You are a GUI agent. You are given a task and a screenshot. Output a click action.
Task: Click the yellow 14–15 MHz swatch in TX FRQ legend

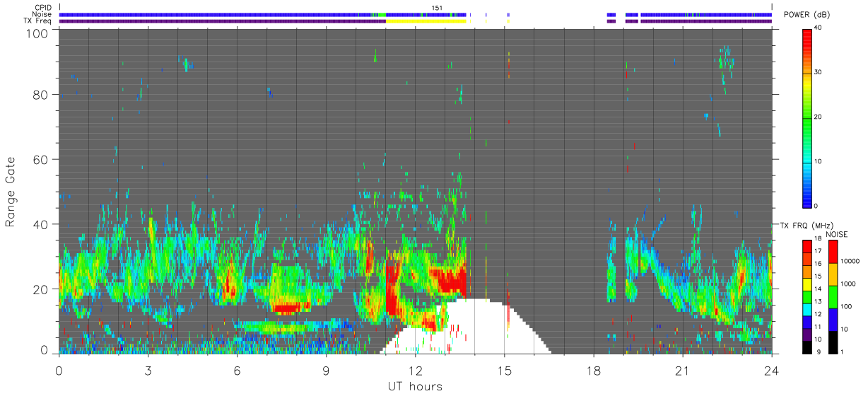pos(807,283)
